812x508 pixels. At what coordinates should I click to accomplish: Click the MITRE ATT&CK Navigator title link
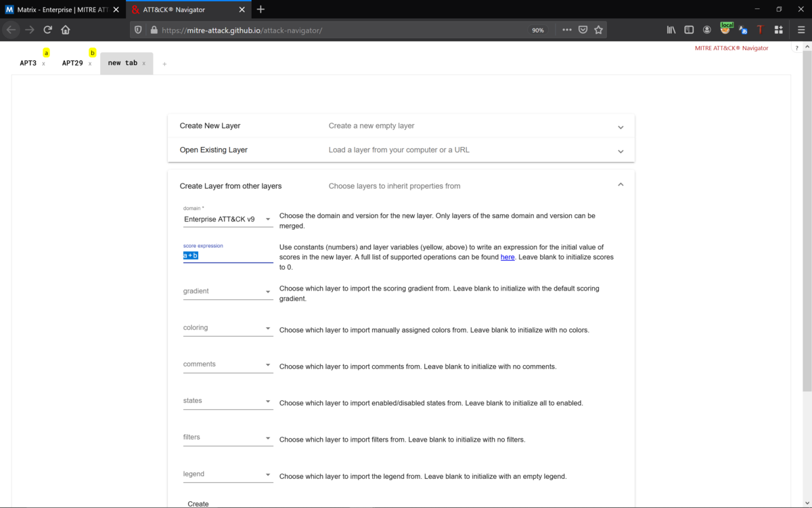click(731, 48)
